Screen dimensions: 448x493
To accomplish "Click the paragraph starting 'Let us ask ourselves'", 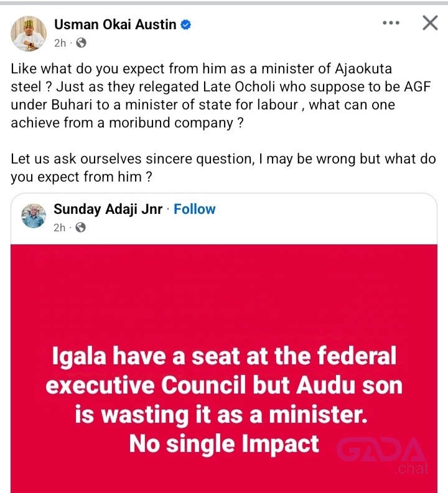I will 223,168.
